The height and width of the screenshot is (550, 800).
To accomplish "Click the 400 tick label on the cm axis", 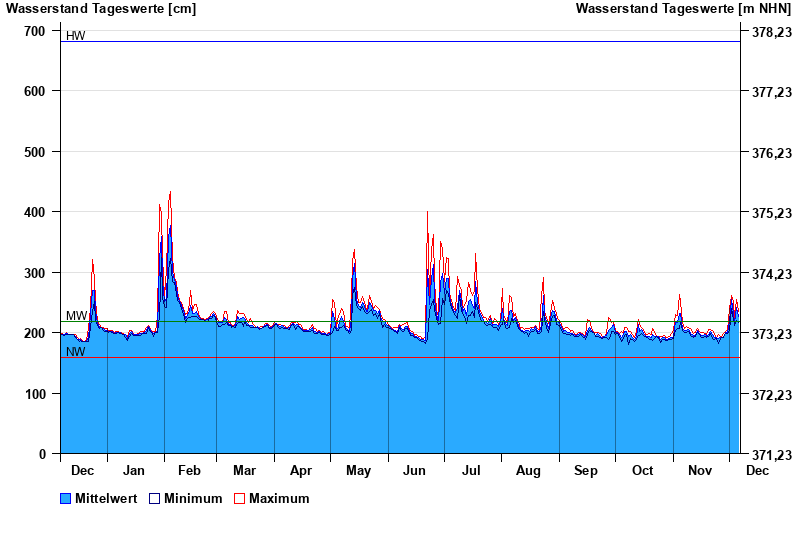I will 35,212.
